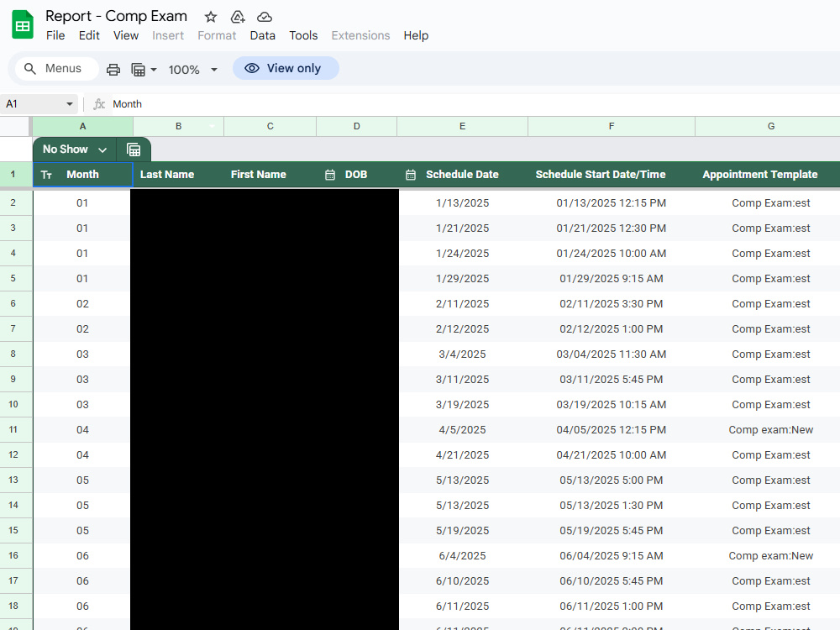Open the Edit menu
Screen dimensions: 840x630
[x=89, y=35]
